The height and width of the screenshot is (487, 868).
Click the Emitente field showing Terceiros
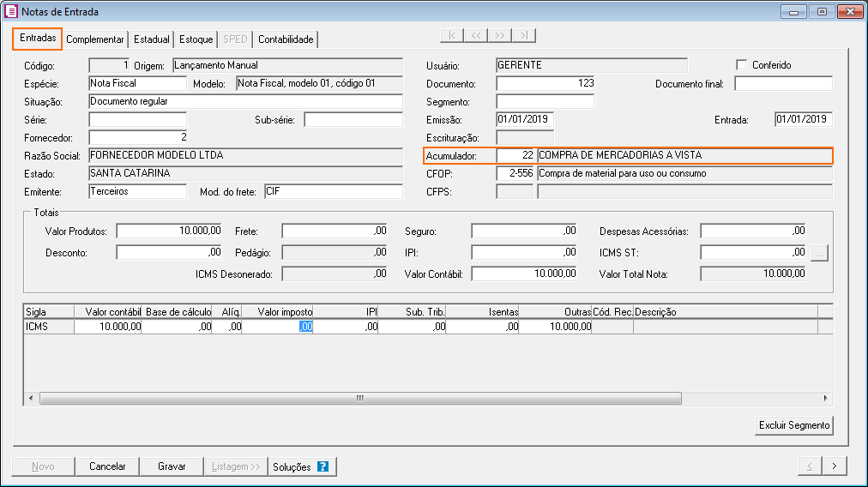137,191
